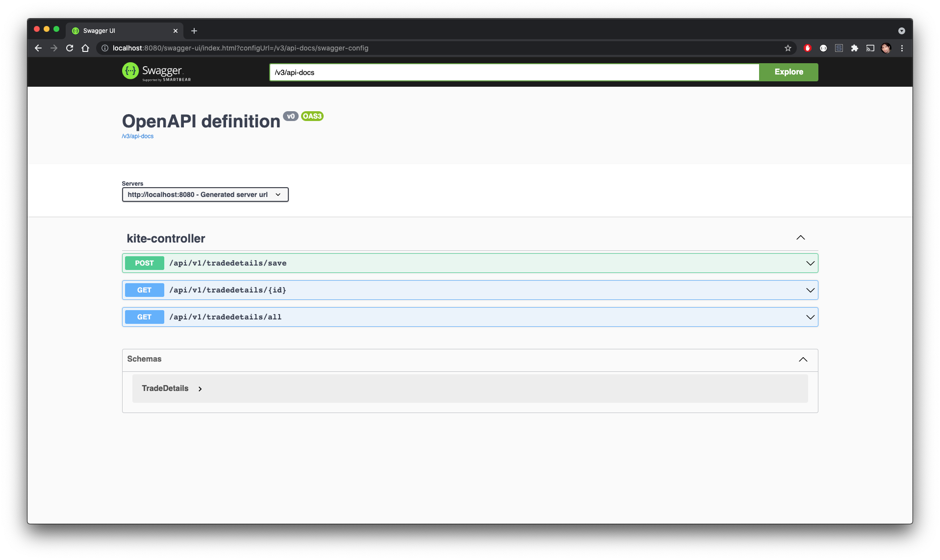
Task: Click the white circular extension icon
Action: [823, 48]
